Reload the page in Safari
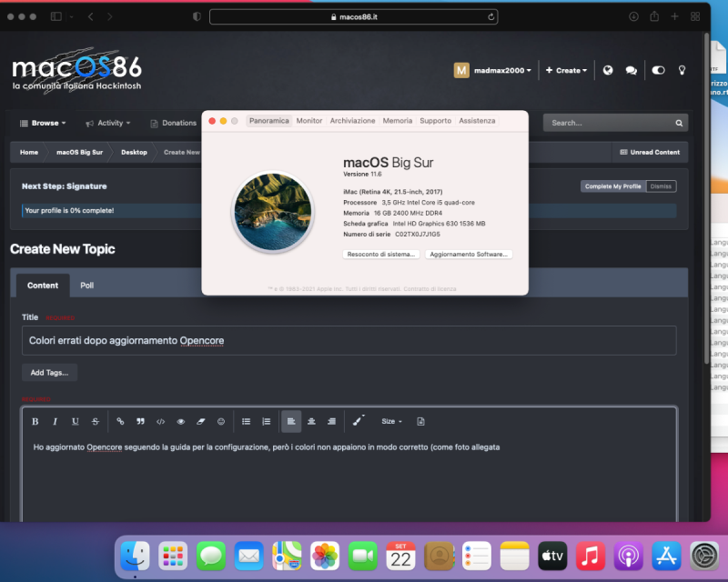 point(490,16)
